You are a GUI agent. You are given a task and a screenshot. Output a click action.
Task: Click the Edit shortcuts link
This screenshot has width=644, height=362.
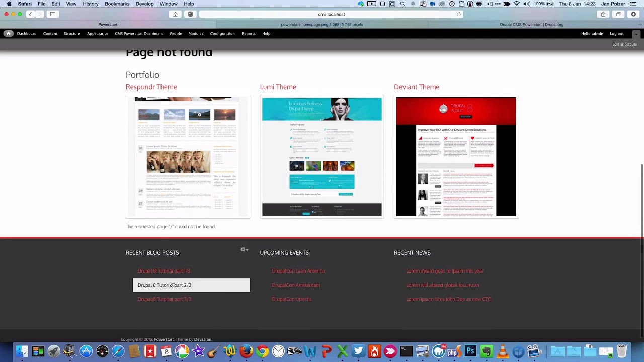[624, 44]
